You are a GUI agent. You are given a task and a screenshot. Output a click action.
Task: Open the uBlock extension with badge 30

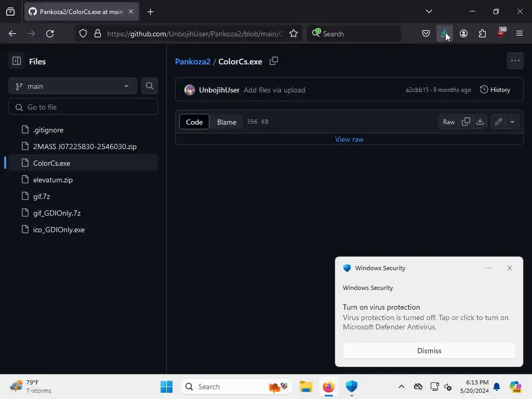point(501,33)
